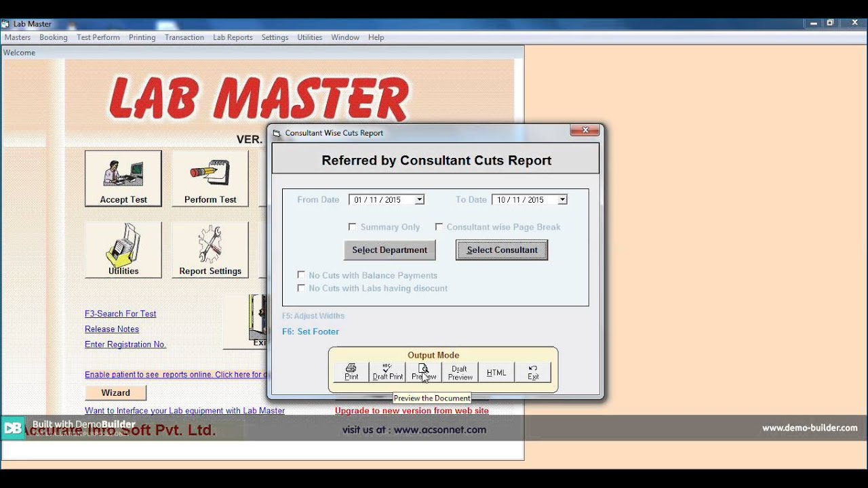Click Interface your Lab equipment link
The height and width of the screenshot is (488, 868).
tap(184, 411)
